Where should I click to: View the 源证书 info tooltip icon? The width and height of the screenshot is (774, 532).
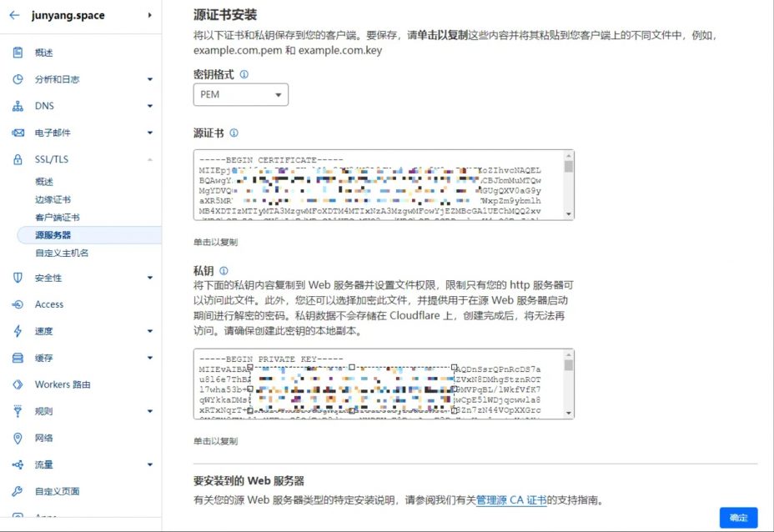232,132
